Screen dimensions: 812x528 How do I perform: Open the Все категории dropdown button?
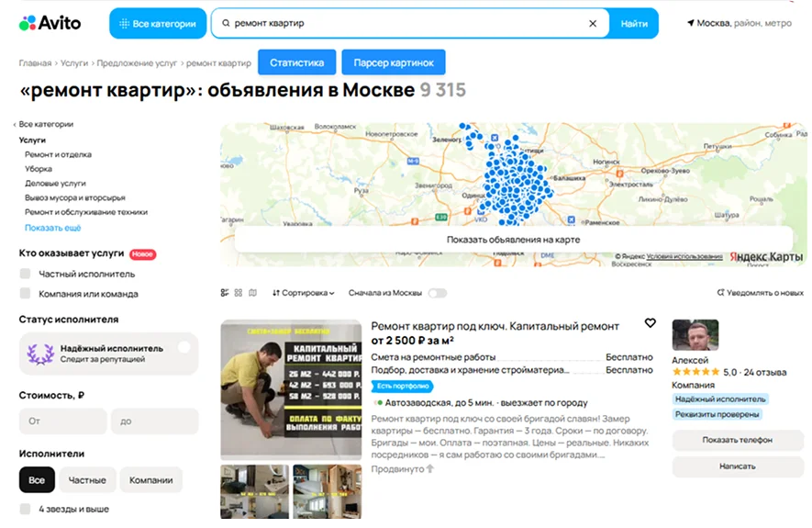tap(158, 23)
